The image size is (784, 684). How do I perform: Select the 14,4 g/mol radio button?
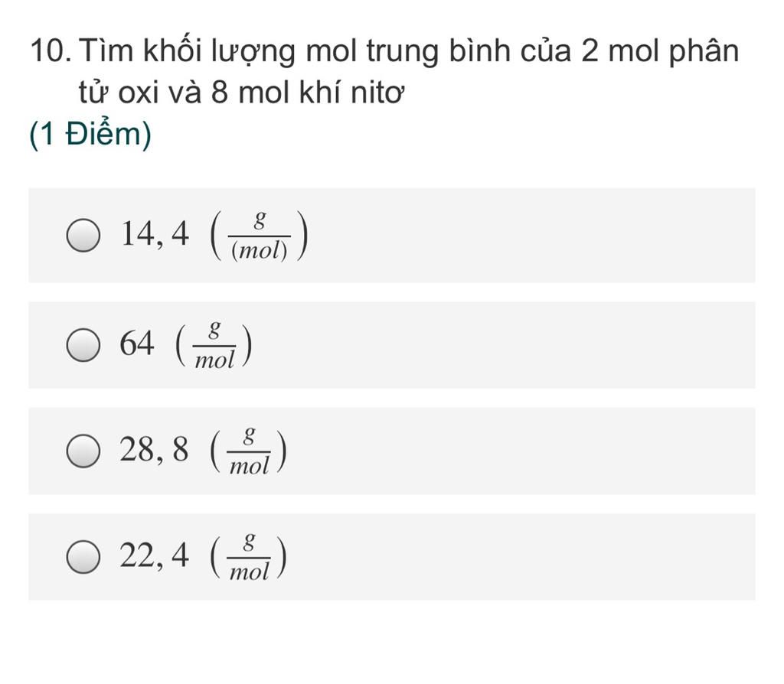click(83, 235)
